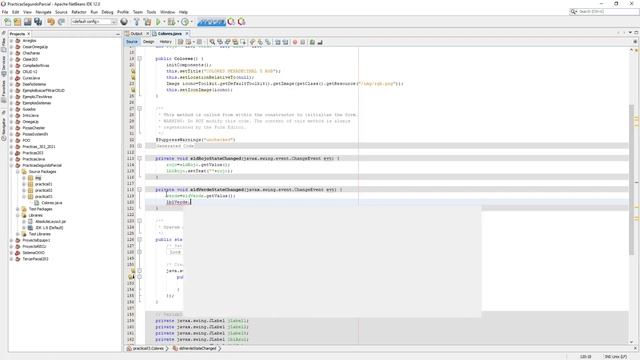The image size is (640, 360).
Task: Click the globe browser icon in the toolbar
Action: 124,22
